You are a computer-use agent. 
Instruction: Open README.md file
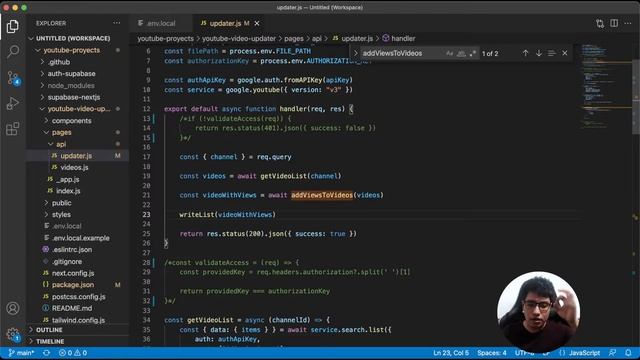[x=72, y=309]
